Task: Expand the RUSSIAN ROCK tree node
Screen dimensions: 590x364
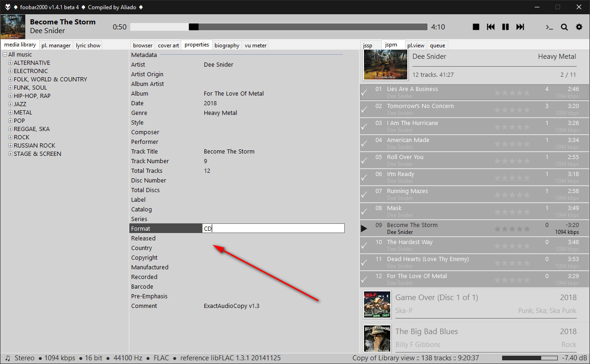Action: point(10,146)
